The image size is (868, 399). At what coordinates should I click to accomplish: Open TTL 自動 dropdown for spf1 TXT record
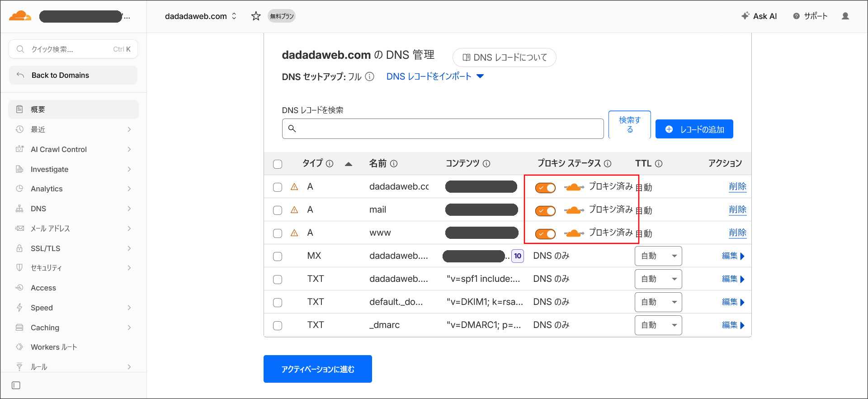click(658, 279)
